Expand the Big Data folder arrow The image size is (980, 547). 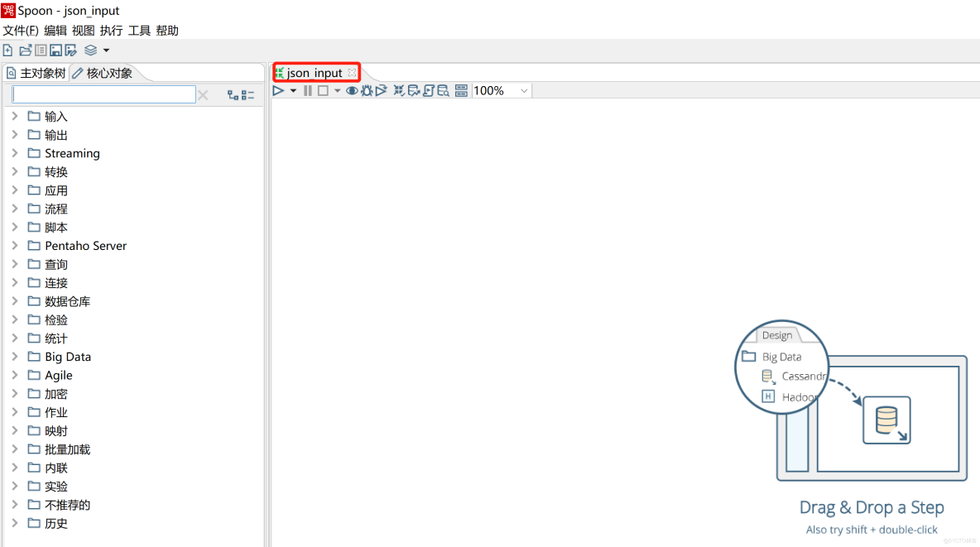15,357
